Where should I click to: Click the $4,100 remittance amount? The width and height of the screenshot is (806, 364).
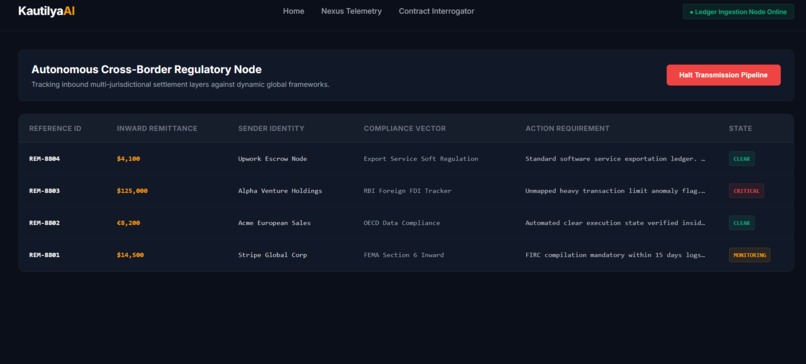tap(128, 159)
